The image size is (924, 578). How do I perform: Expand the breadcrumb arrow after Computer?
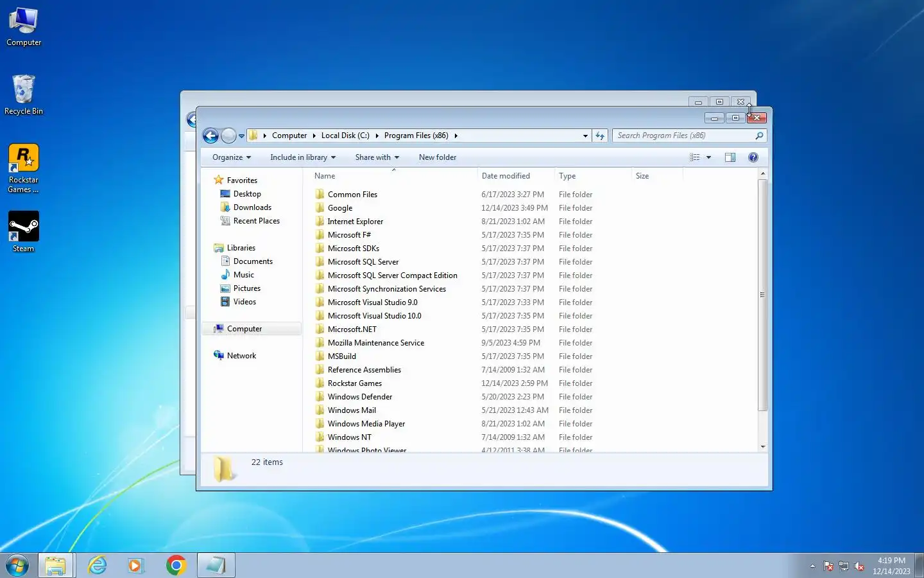pos(314,136)
